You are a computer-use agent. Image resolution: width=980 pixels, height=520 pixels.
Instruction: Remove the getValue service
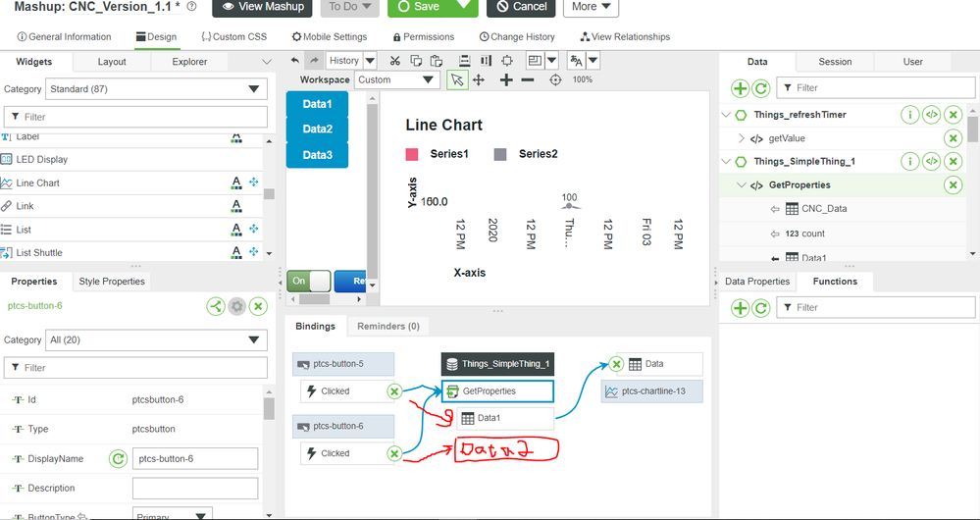pos(953,138)
